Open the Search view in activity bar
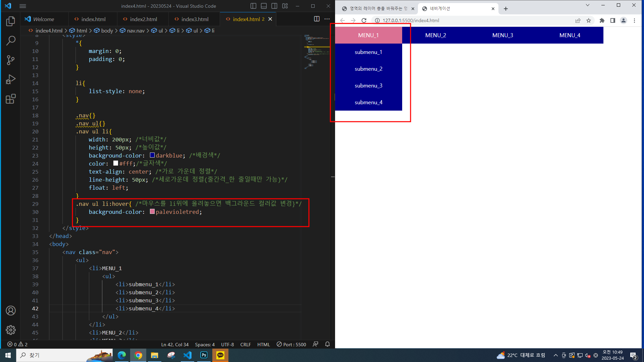The image size is (644, 362). (11, 41)
